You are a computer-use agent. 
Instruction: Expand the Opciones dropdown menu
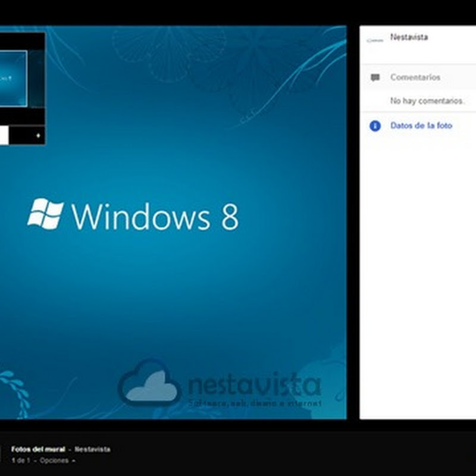click(54, 461)
